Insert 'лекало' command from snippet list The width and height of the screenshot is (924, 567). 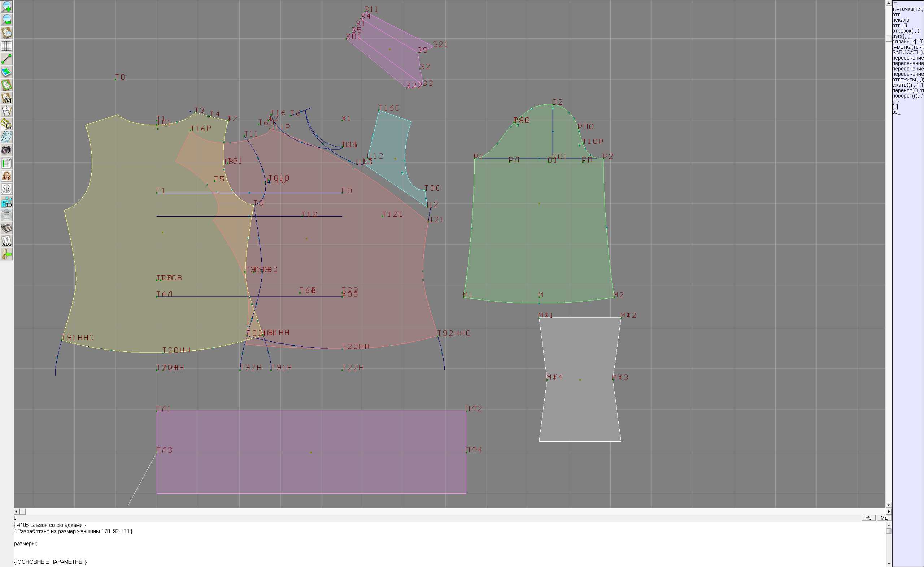click(901, 20)
